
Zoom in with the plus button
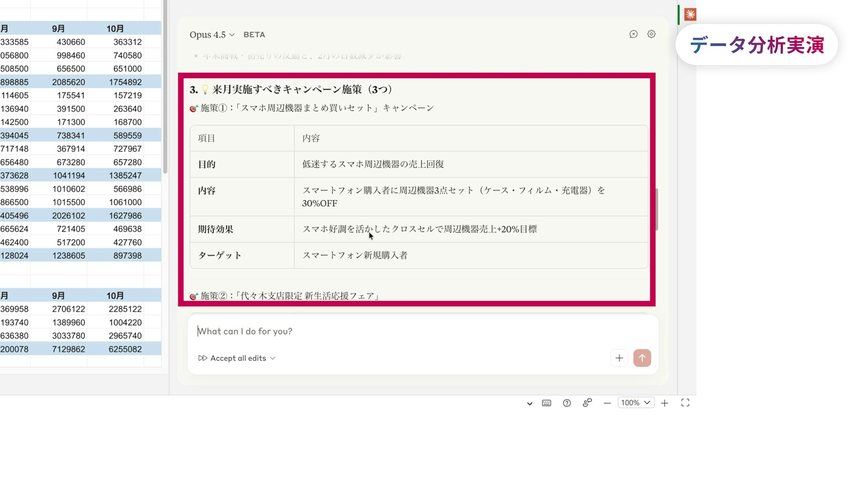coord(665,403)
